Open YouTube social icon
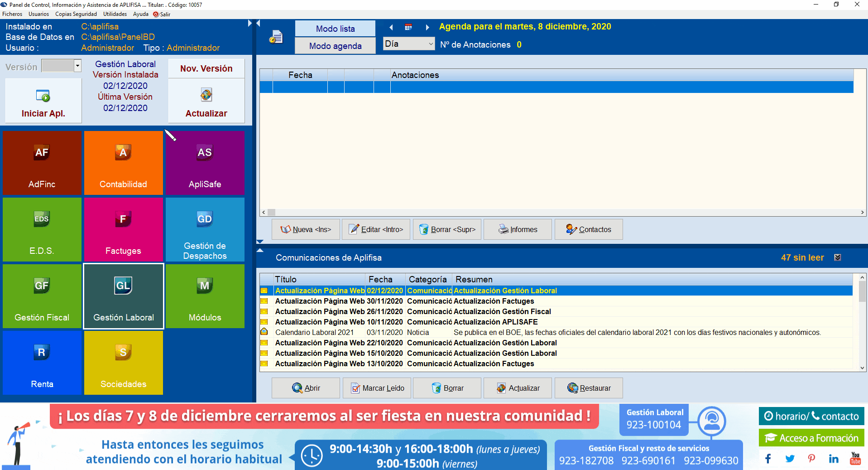Screen dimensions: 868x470 point(855,458)
